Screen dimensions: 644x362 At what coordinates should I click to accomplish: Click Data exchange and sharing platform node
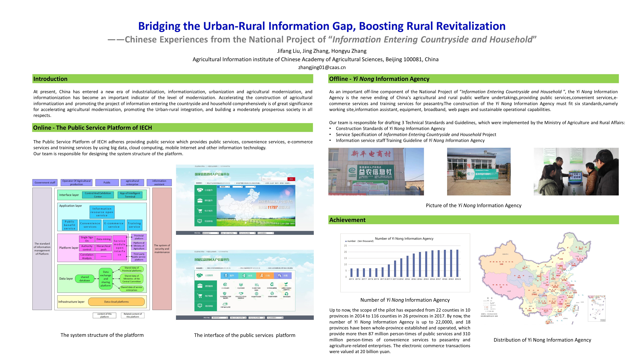pyautogui.click(x=106, y=279)
